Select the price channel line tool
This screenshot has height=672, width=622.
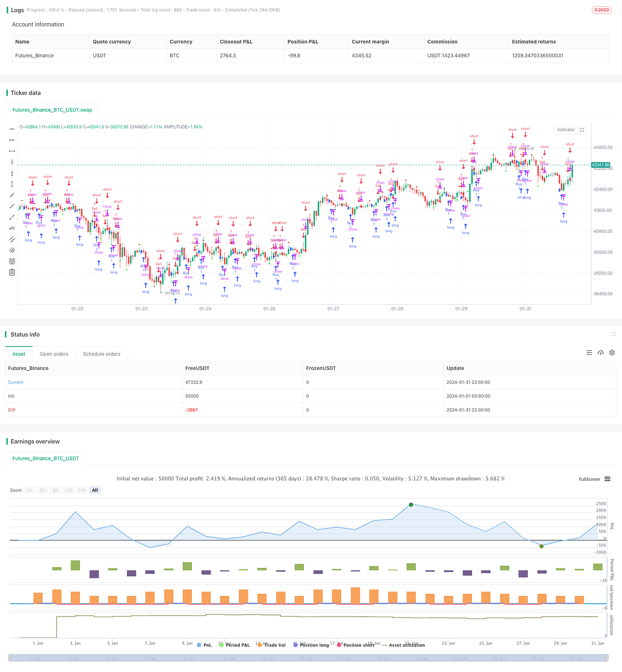(x=12, y=239)
